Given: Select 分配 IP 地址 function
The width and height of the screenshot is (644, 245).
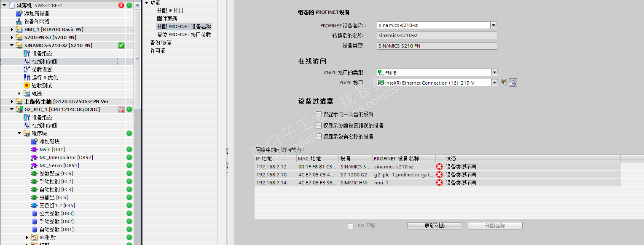Looking at the screenshot, I should pyautogui.click(x=170, y=11).
